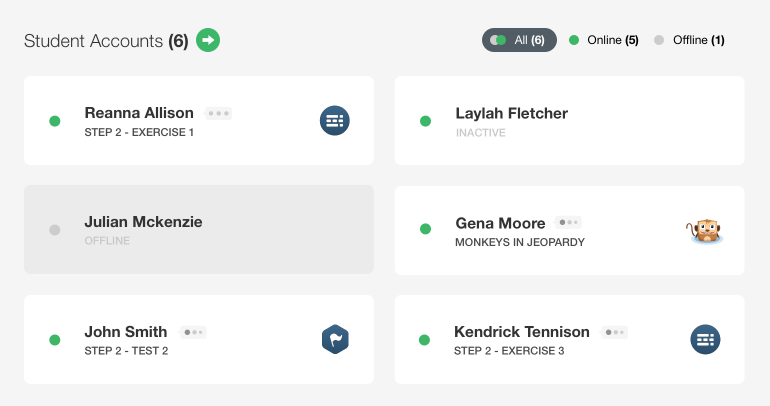Click Gena Moore's monkey game icon
The image size is (770, 406).
pos(705,231)
